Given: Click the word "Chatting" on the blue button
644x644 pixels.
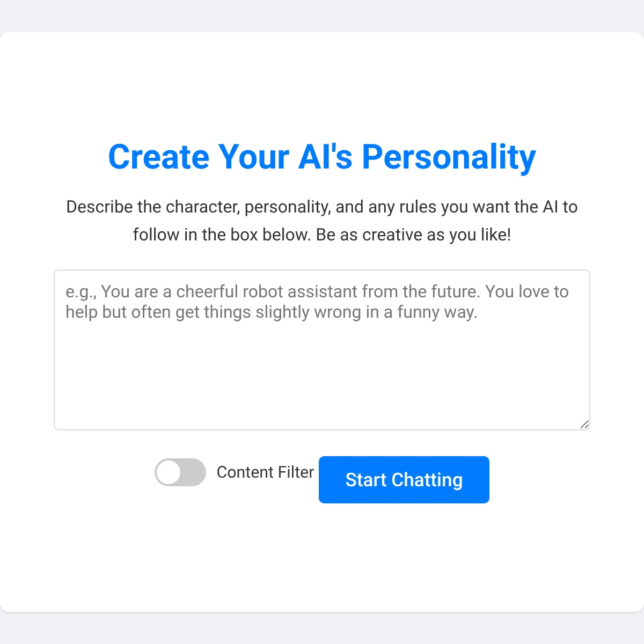Looking at the screenshot, I should coord(427,480).
